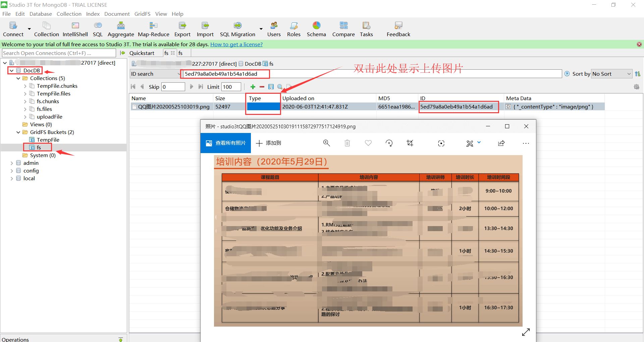
Task: Click the fullscreen expand arrow in photo viewer
Action: coord(526,332)
